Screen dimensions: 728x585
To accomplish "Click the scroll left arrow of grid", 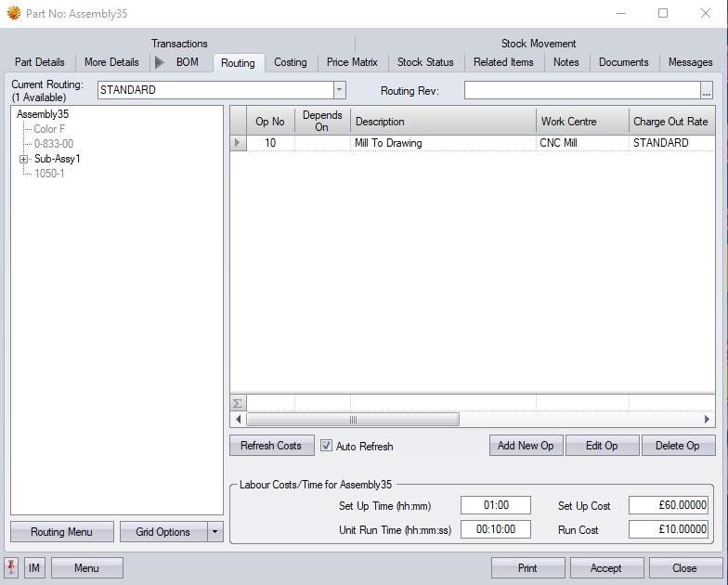I will tap(239, 420).
